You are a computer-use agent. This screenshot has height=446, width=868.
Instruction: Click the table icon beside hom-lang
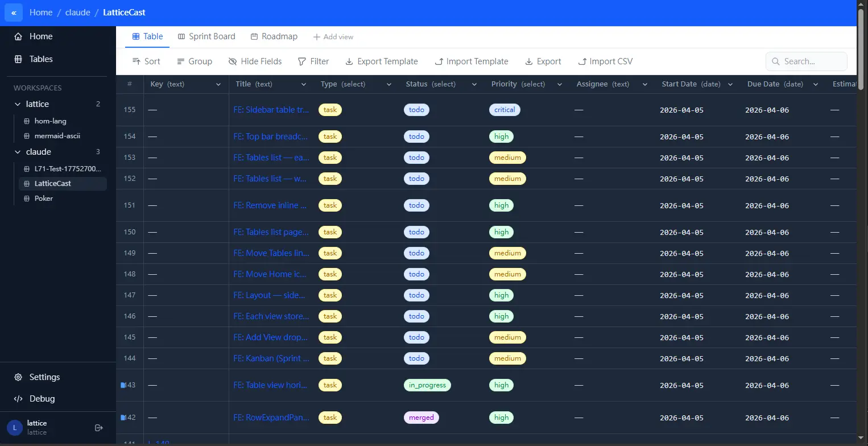(x=27, y=121)
